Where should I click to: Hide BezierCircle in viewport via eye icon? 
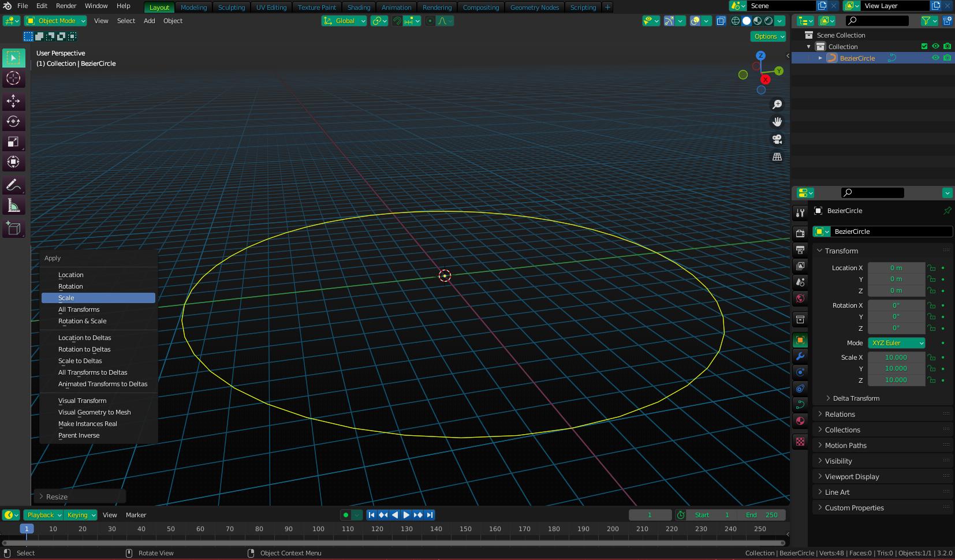[x=936, y=58]
